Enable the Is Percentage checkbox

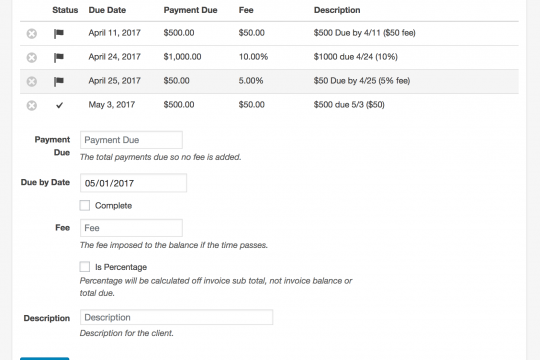point(85,267)
